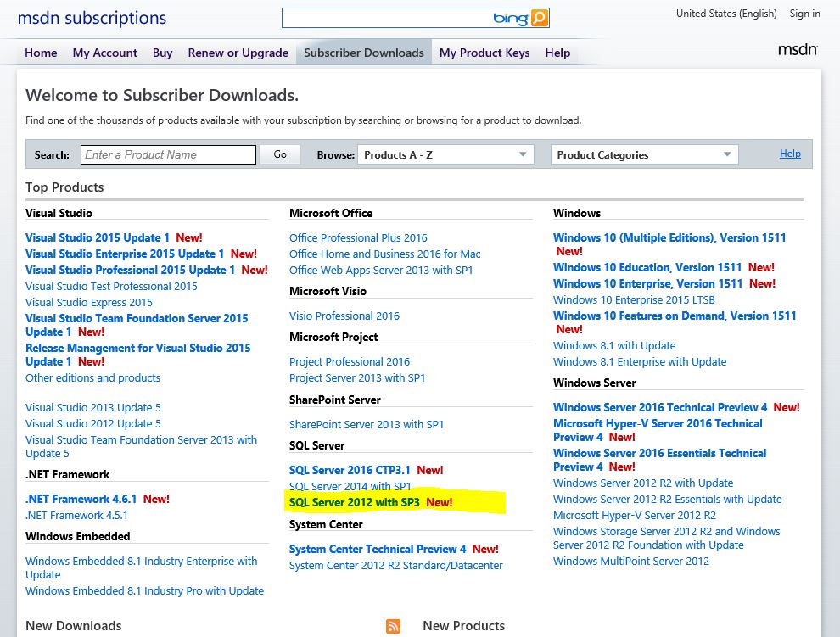Open Visual Studio 2012 Update 5

(x=93, y=424)
